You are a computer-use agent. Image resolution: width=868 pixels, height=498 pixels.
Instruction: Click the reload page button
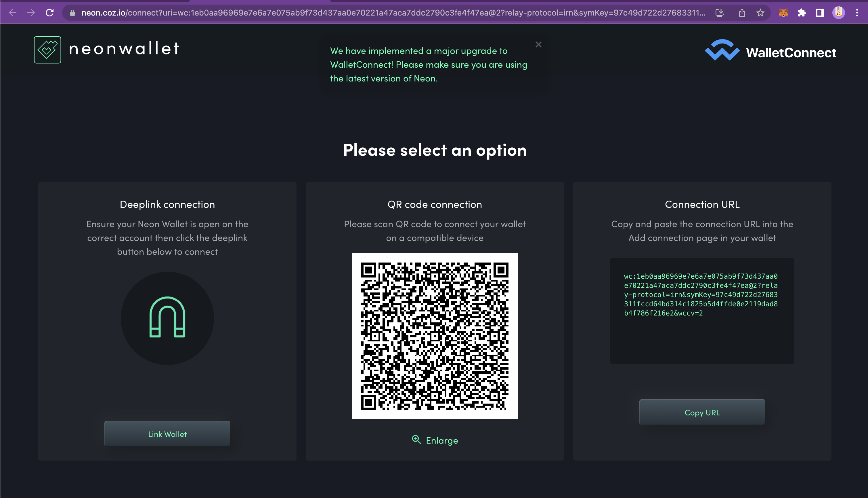[50, 13]
